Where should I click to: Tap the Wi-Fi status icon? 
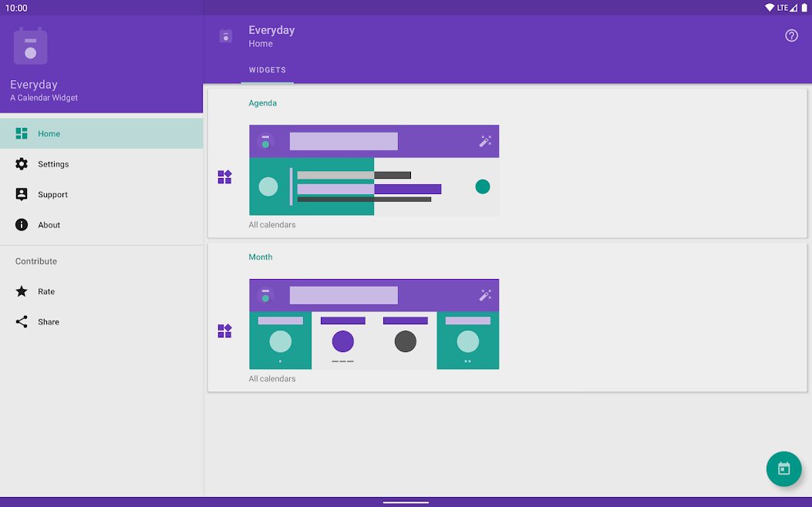pos(770,8)
